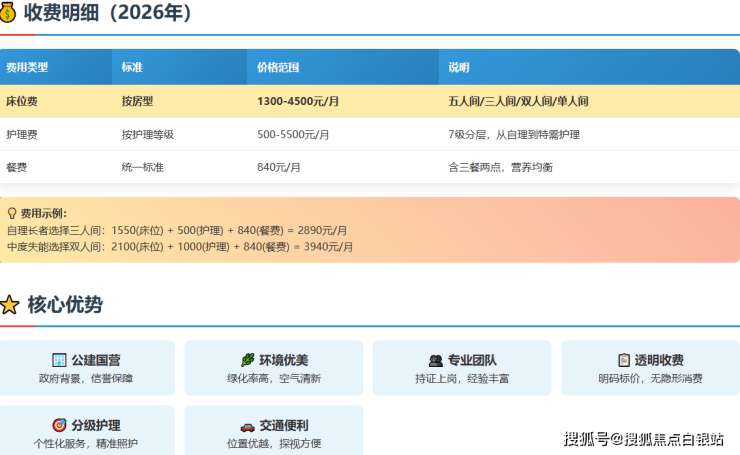Open the 透明收费 advantage card
Image resolution: width=740 pixels, height=455 pixels.
tap(650, 368)
